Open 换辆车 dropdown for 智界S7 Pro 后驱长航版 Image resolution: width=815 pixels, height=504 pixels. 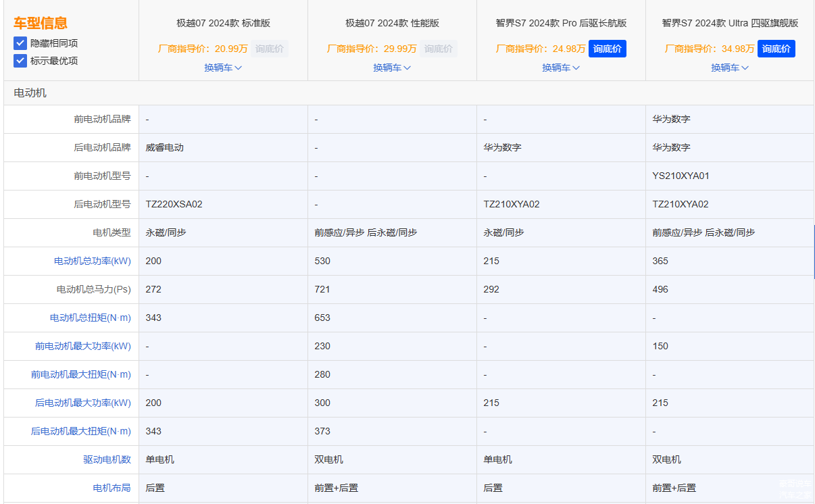tap(561, 68)
